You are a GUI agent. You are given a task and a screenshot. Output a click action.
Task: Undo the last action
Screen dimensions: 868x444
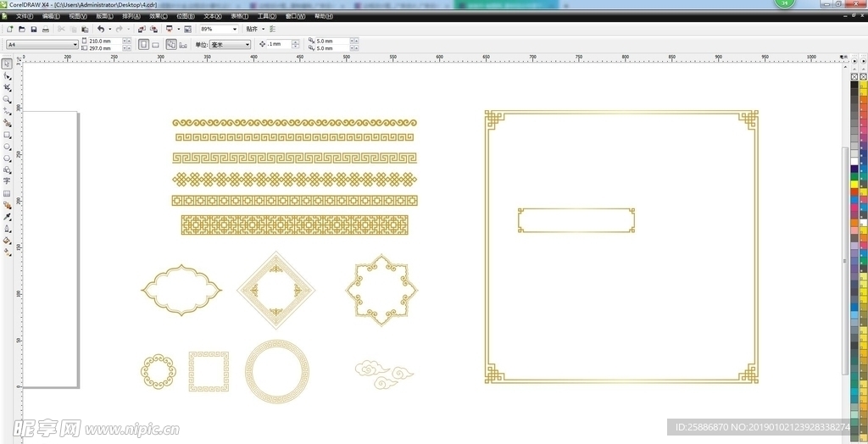pos(101,29)
